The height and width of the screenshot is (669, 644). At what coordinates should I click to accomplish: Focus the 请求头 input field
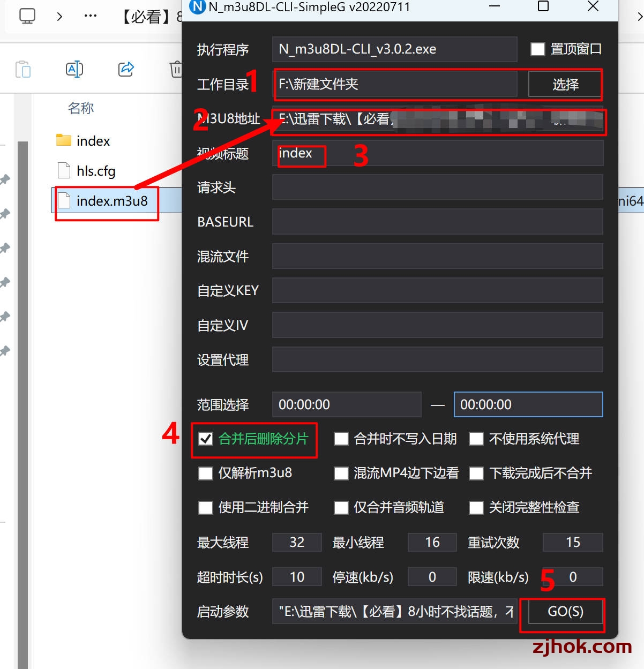[x=438, y=187]
